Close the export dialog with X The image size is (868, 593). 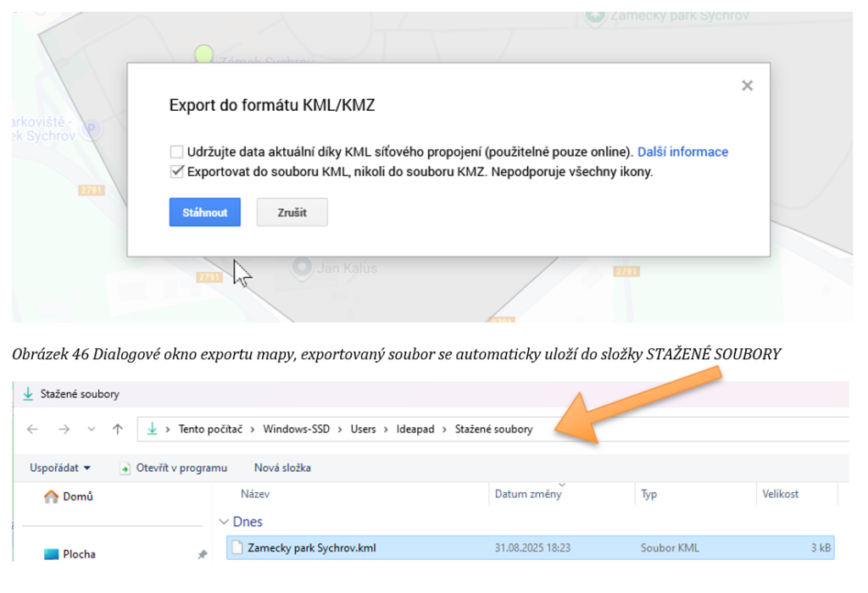point(747,86)
